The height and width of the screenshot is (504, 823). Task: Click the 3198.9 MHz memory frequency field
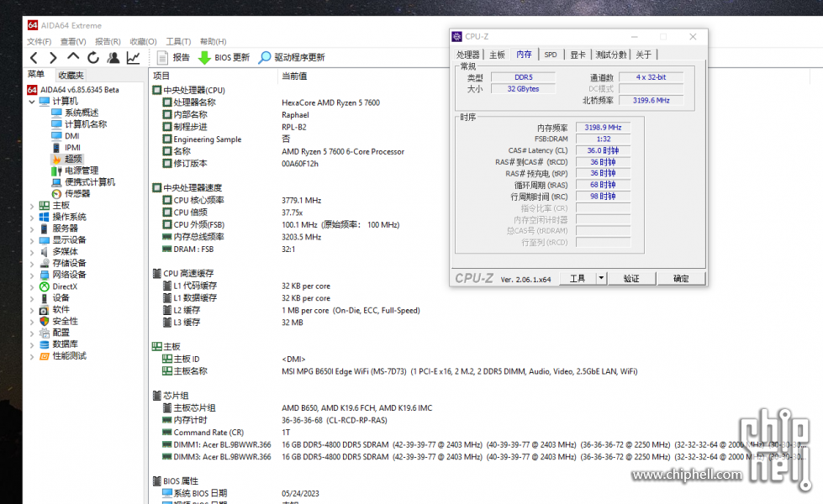click(603, 128)
